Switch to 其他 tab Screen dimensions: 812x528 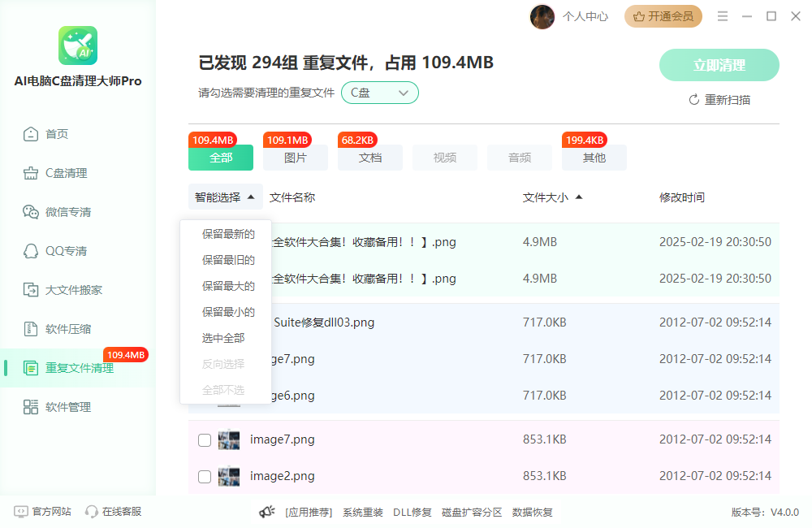pos(594,158)
